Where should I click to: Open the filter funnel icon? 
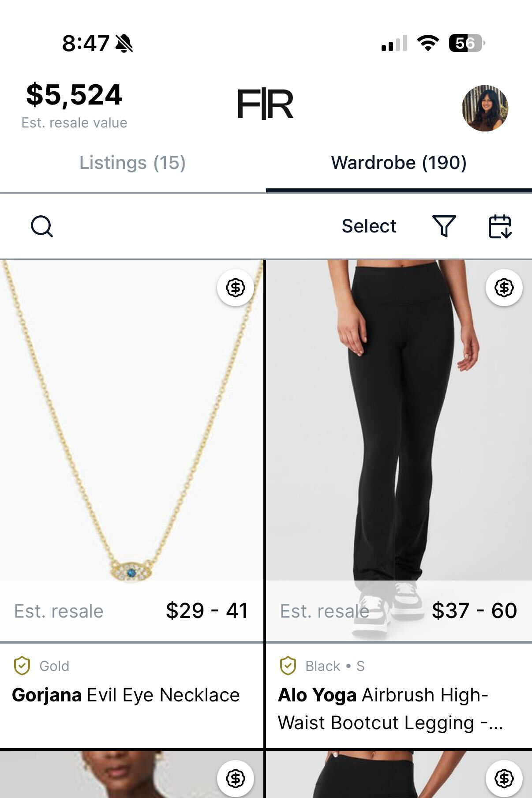click(444, 226)
